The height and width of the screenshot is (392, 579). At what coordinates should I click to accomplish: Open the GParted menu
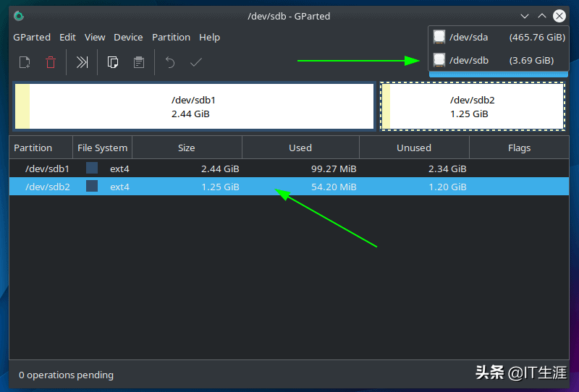point(32,37)
